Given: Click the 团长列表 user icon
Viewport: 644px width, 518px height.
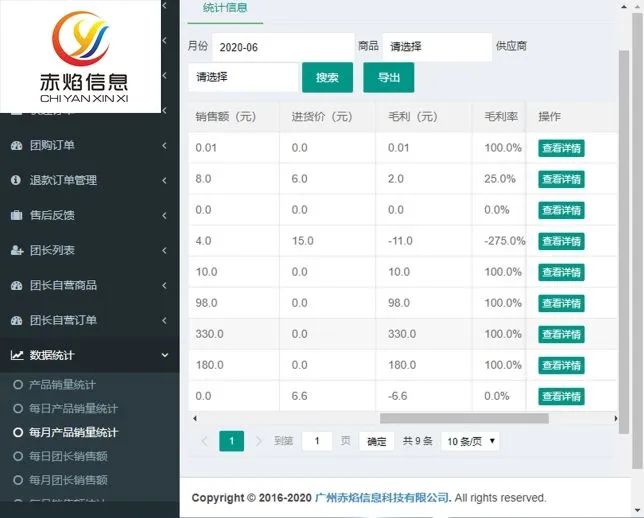Looking at the screenshot, I should coord(16,251).
